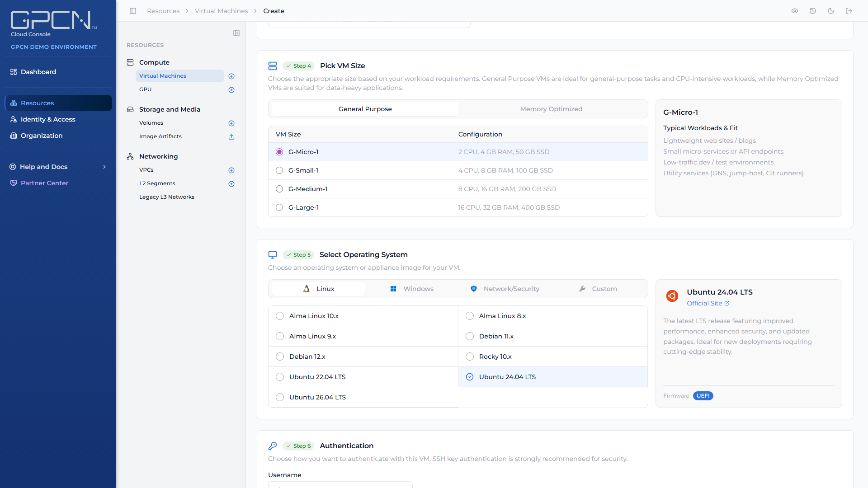The image size is (868, 488).
Task: Click the eye preview icon in top bar
Action: pos(795,11)
